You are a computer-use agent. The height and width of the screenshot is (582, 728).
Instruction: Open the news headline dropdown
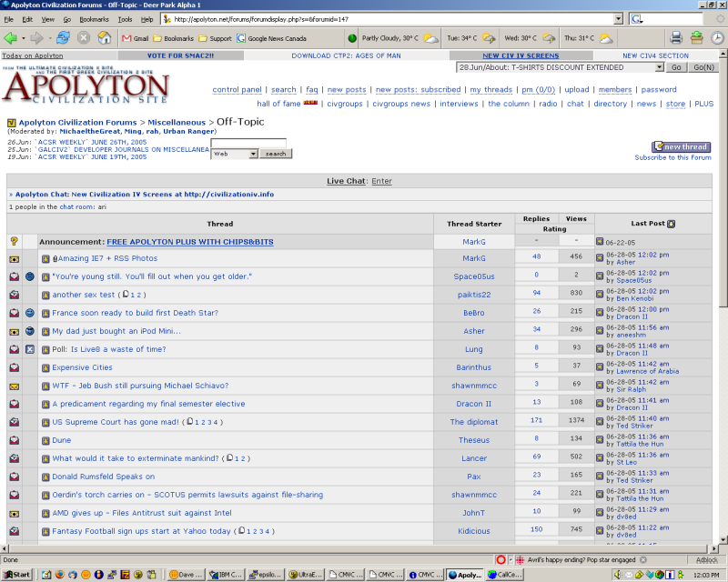[658, 67]
